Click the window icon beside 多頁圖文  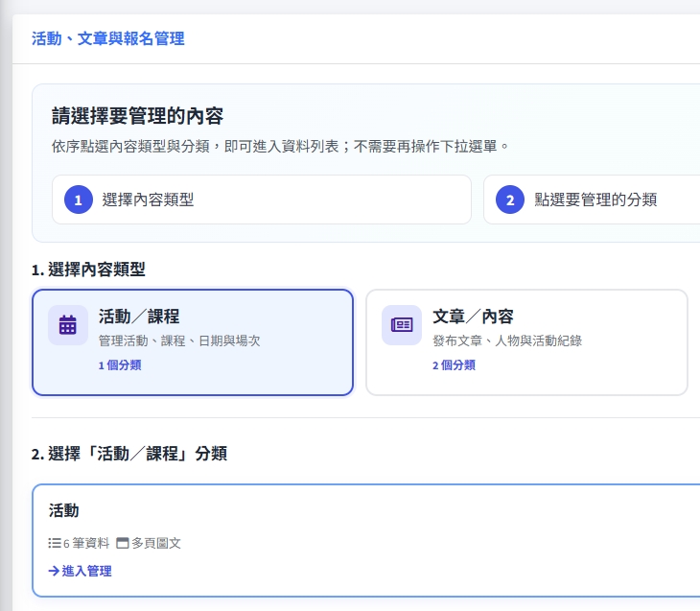point(123,543)
